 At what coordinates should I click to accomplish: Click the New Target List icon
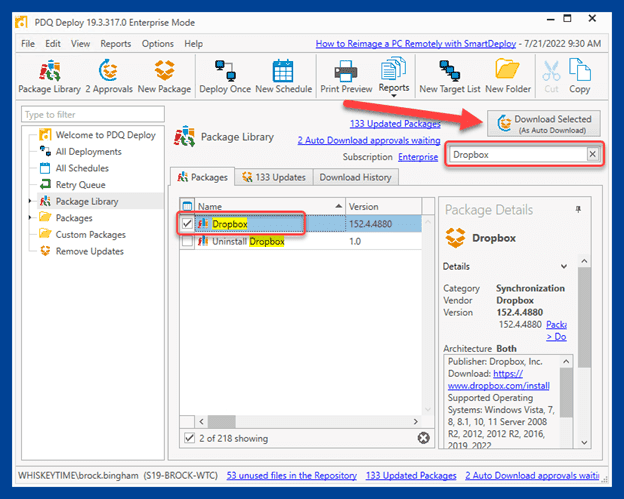[450, 77]
